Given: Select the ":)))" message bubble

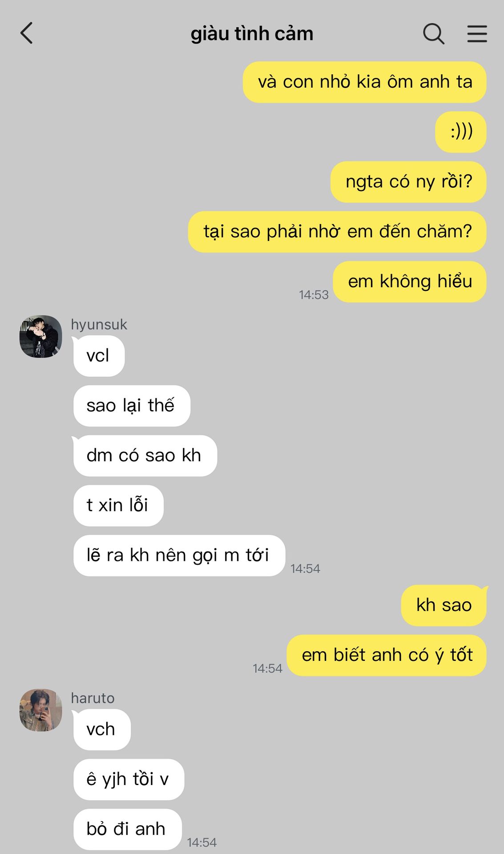Looking at the screenshot, I should [x=460, y=132].
